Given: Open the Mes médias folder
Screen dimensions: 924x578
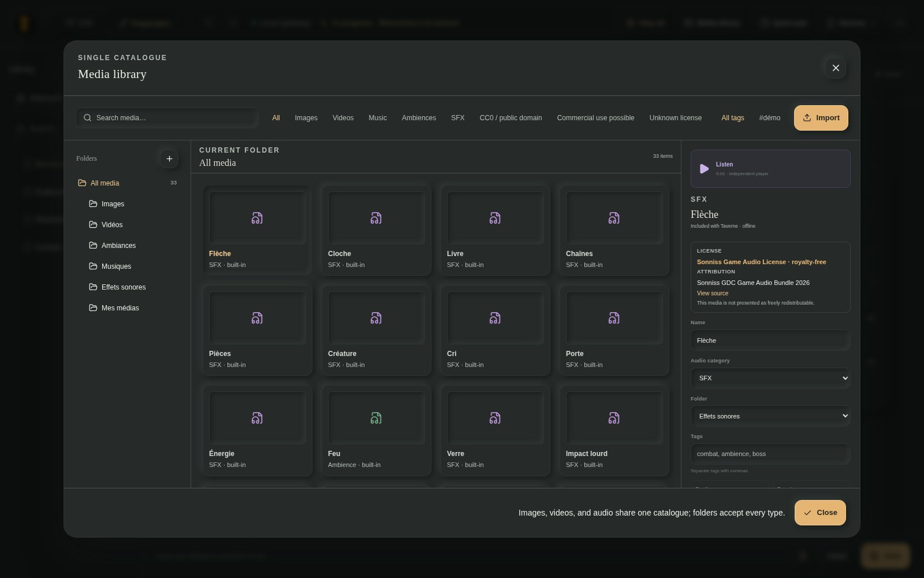Looking at the screenshot, I should pyautogui.click(x=133, y=308).
